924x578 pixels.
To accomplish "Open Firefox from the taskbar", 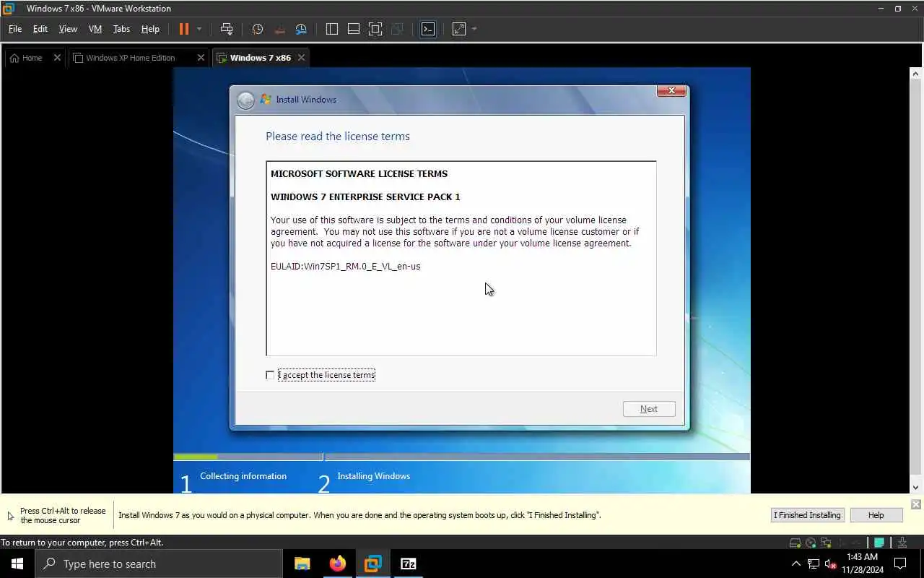I will point(338,564).
